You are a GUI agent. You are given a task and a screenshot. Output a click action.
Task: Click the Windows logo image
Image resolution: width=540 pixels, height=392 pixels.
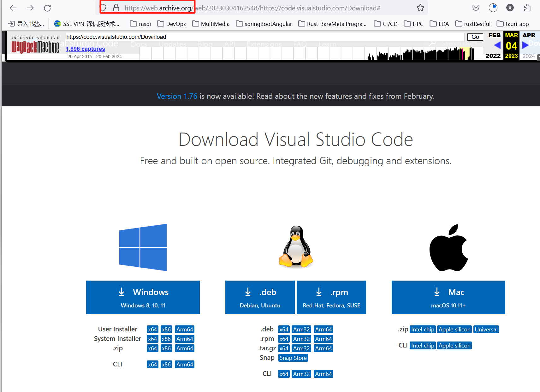[143, 247]
